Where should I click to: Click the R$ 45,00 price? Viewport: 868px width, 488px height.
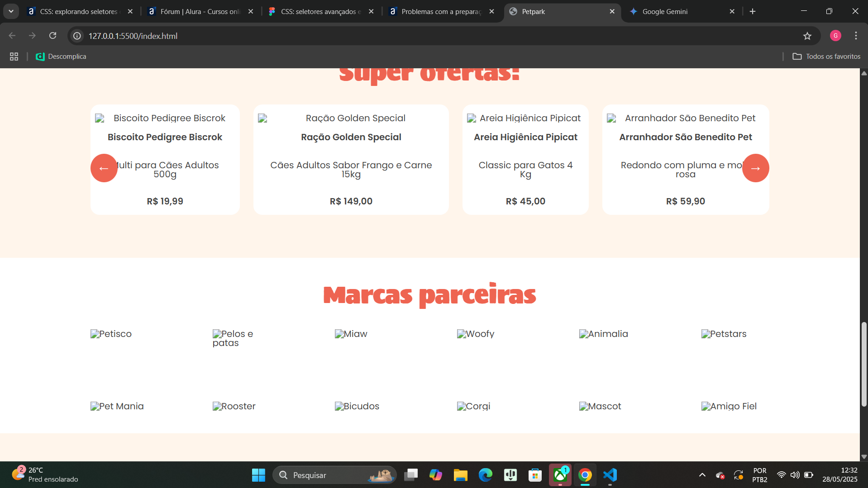click(525, 201)
